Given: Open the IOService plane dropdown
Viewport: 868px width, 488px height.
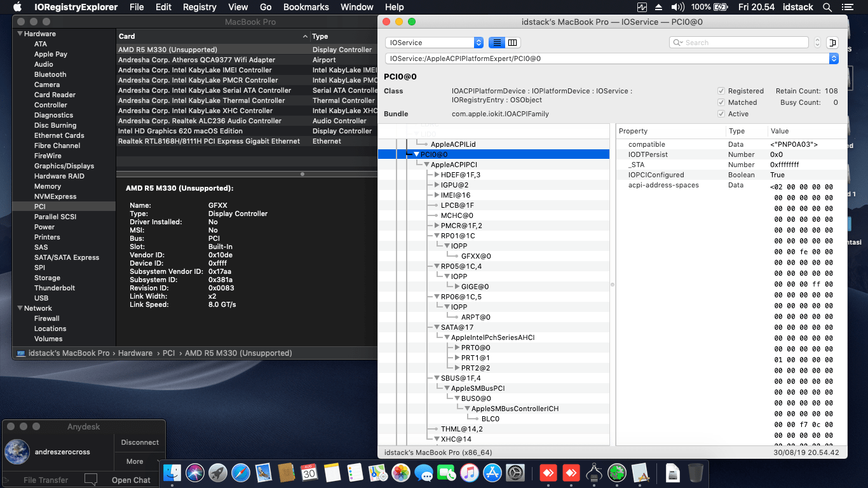Looking at the screenshot, I should pyautogui.click(x=435, y=43).
